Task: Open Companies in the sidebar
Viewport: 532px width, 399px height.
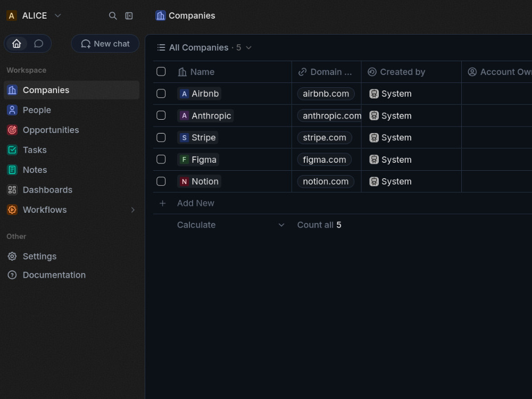Action: (71, 90)
